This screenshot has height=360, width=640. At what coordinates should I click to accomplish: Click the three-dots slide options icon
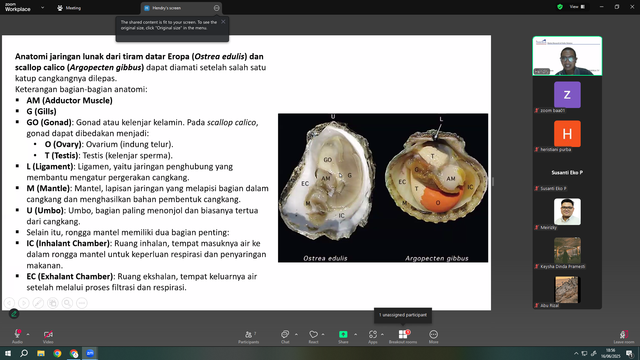[82, 303]
